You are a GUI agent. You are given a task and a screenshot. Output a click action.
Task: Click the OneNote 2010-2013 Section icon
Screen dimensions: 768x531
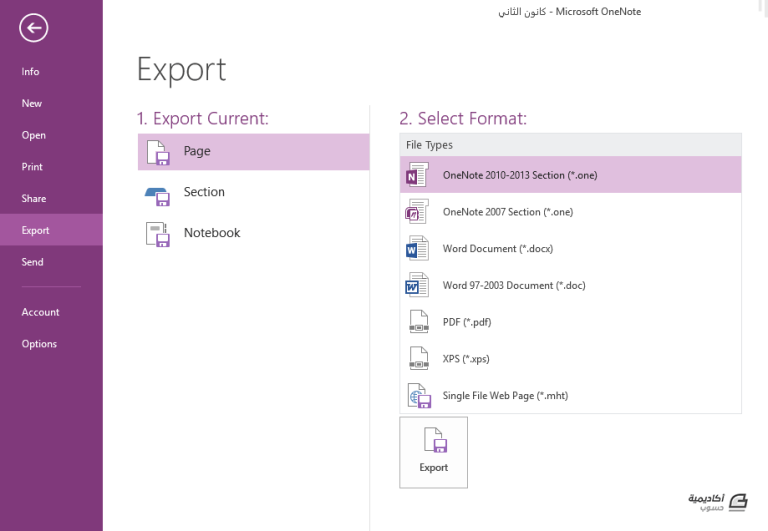point(417,175)
